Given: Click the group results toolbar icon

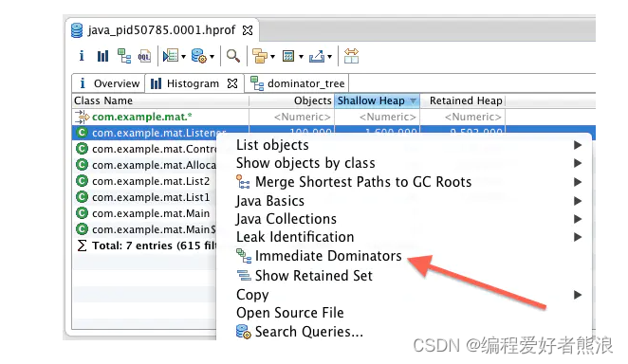Looking at the screenshot, I should pos(260,56).
